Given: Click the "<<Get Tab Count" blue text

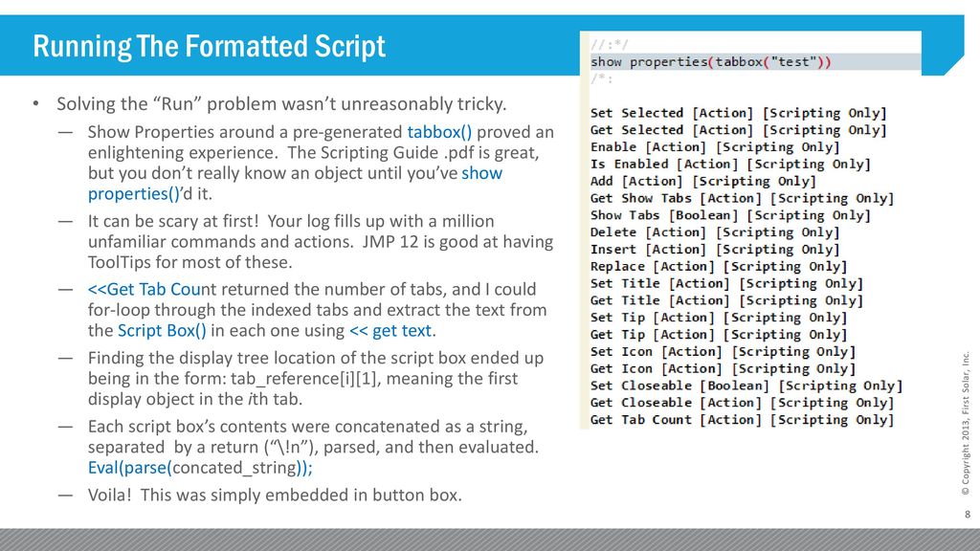Looking at the screenshot, I should coord(152,289).
